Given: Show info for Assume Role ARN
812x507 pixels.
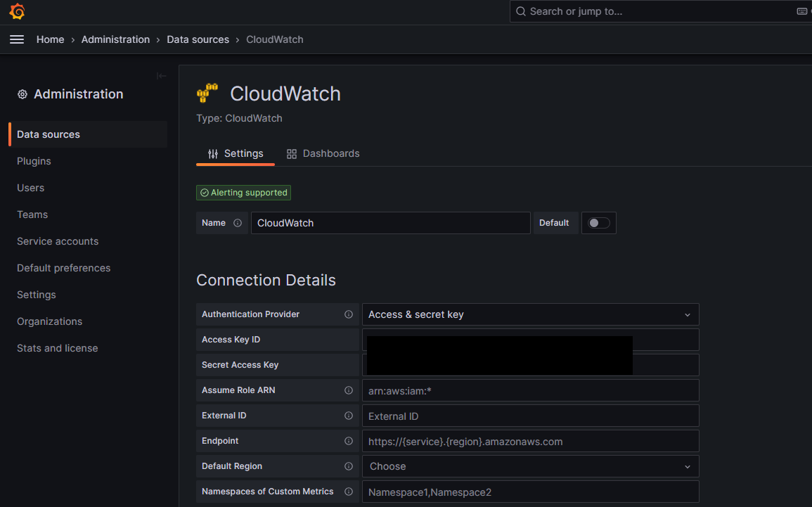Looking at the screenshot, I should 349,390.
